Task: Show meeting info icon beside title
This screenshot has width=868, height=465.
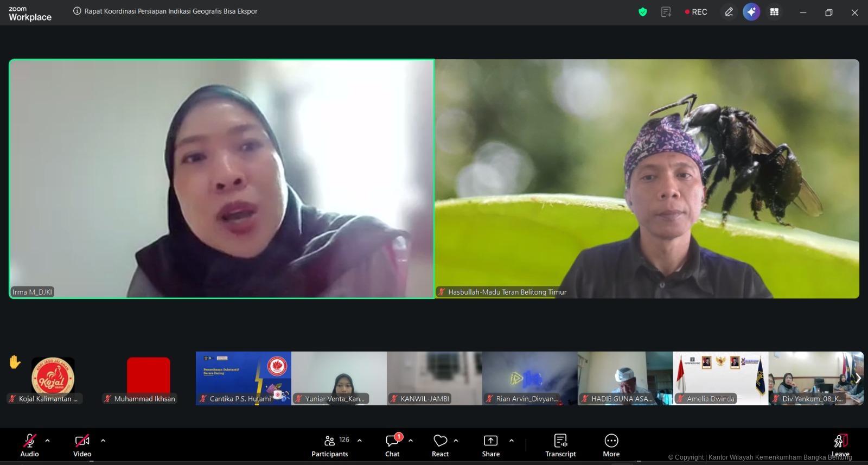Action: [77, 11]
